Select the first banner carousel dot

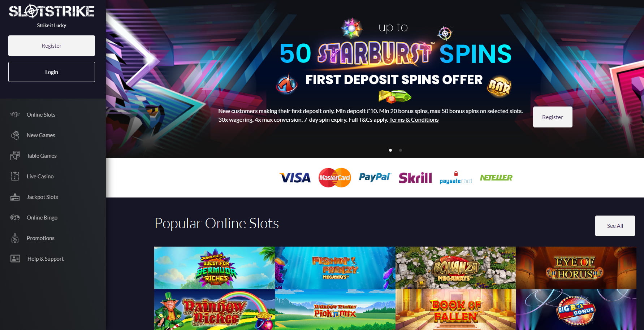click(390, 150)
